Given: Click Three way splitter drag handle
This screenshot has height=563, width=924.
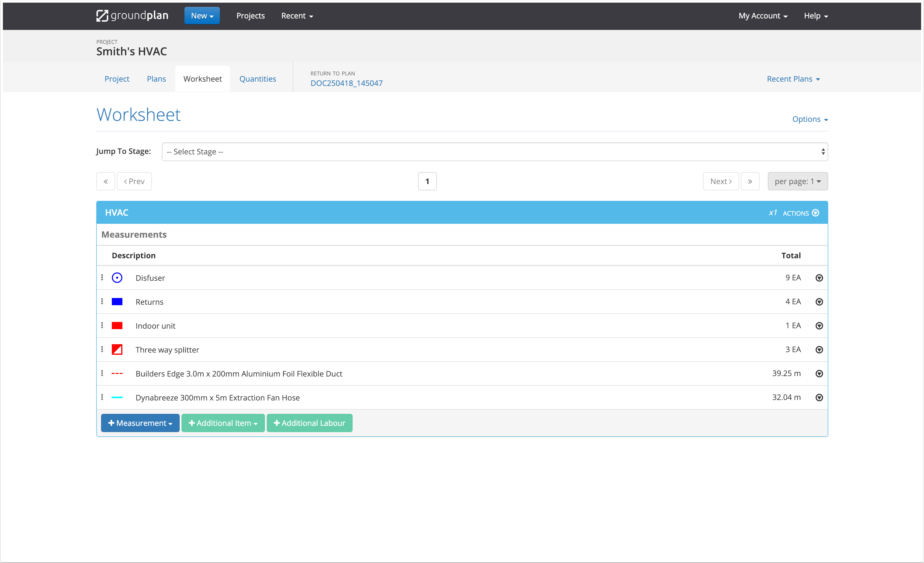Looking at the screenshot, I should [x=102, y=349].
